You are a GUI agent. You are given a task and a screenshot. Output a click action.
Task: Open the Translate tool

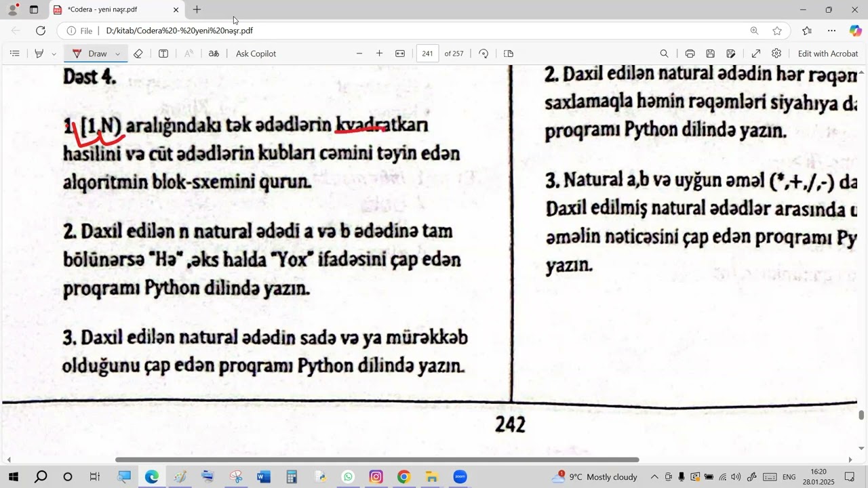(x=214, y=54)
